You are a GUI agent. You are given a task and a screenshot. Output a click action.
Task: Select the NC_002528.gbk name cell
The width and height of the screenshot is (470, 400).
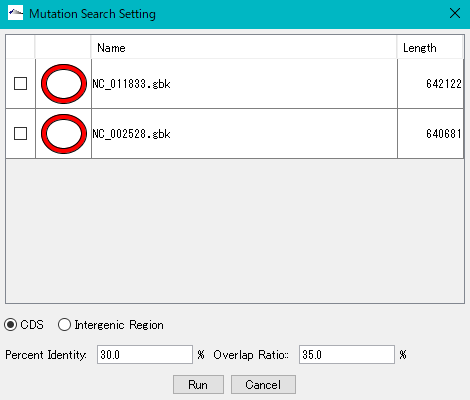[x=244, y=134]
